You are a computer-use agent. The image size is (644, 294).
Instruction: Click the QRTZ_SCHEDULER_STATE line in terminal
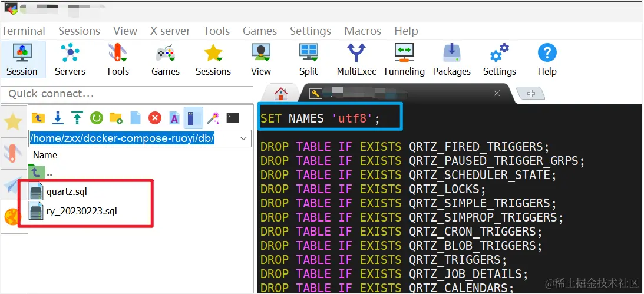click(408, 175)
